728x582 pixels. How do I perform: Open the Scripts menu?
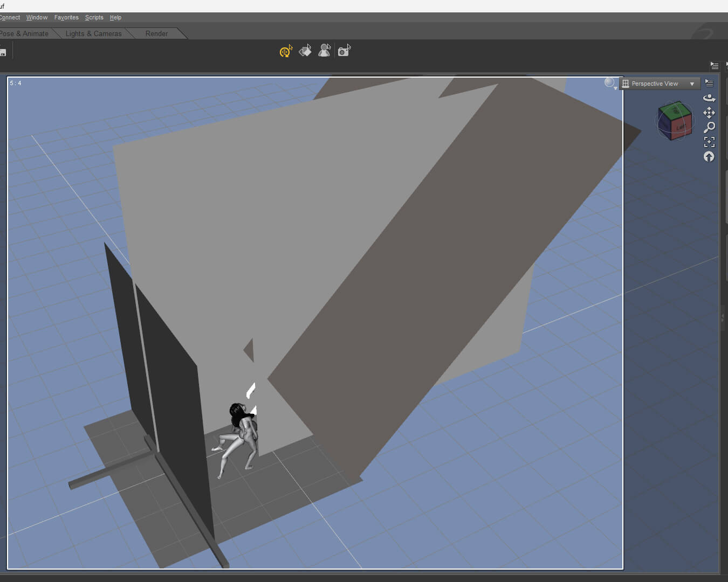coord(94,17)
